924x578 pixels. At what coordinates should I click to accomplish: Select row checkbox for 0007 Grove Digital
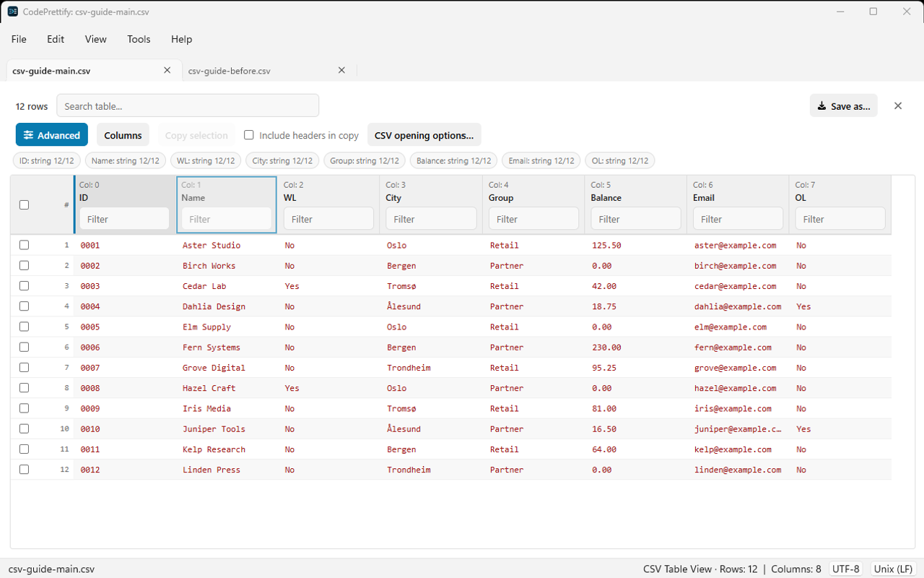24,367
